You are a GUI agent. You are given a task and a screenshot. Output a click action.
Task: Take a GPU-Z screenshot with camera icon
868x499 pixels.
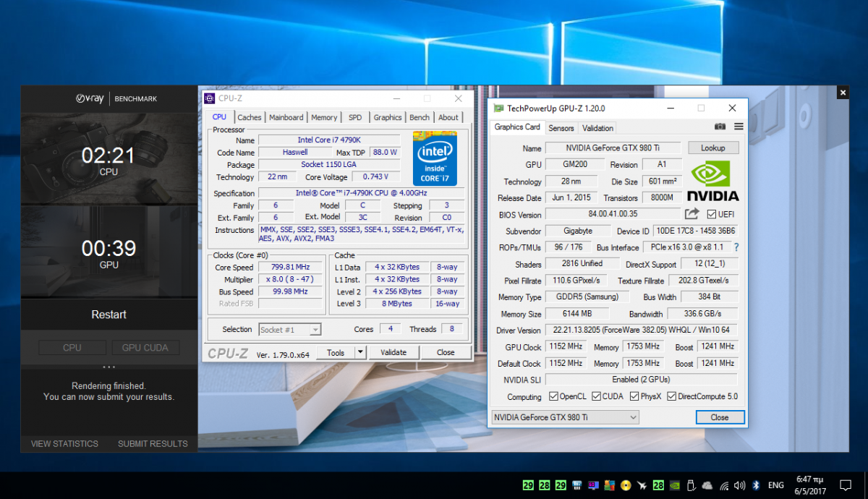pyautogui.click(x=720, y=127)
